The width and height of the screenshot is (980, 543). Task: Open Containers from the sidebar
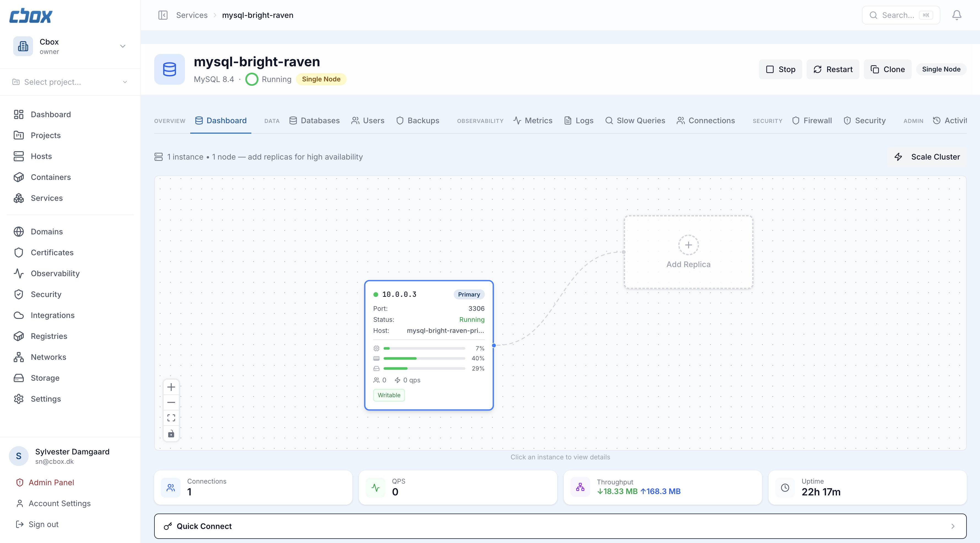click(51, 177)
